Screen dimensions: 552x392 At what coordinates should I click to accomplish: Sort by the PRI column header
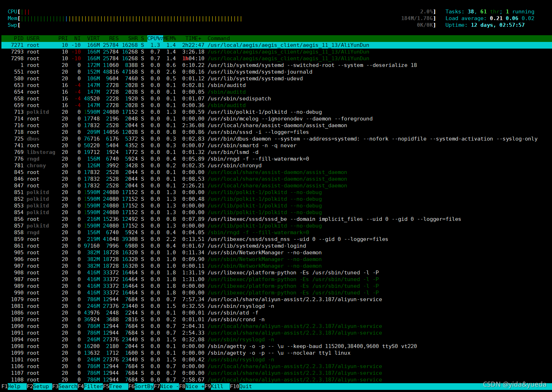click(63, 38)
